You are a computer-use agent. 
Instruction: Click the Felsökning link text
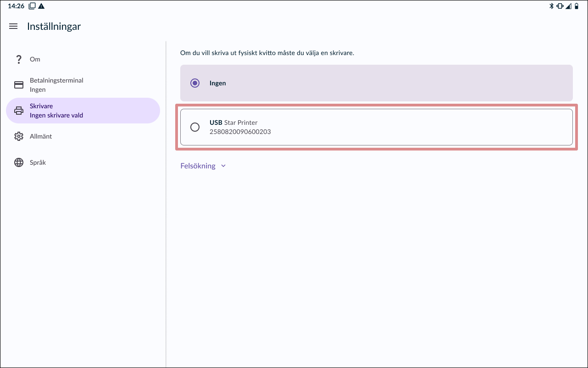198,166
